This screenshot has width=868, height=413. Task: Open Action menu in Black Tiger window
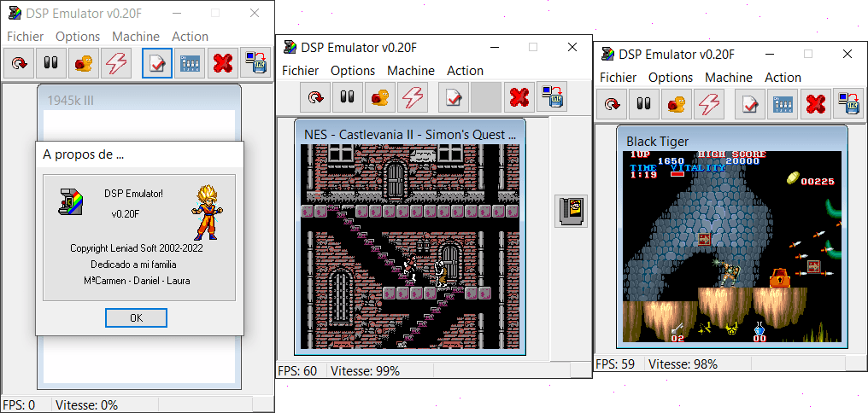[783, 78]
